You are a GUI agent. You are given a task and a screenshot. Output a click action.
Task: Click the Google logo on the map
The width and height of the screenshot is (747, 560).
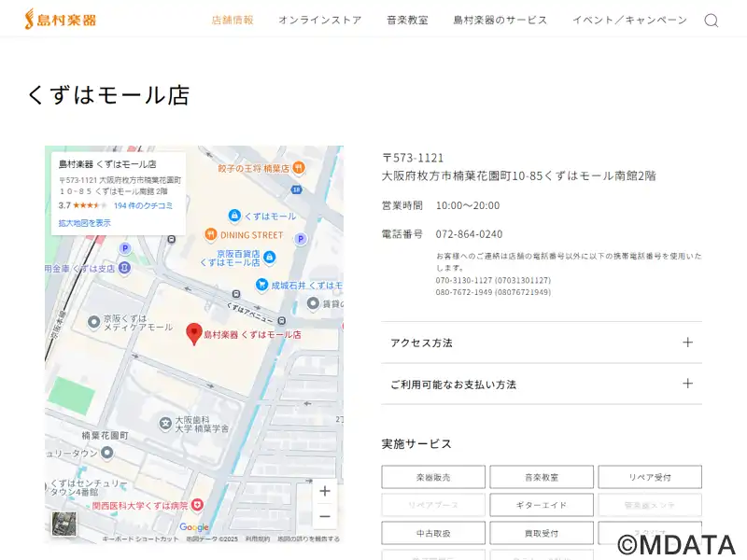(x=194, y=527)
